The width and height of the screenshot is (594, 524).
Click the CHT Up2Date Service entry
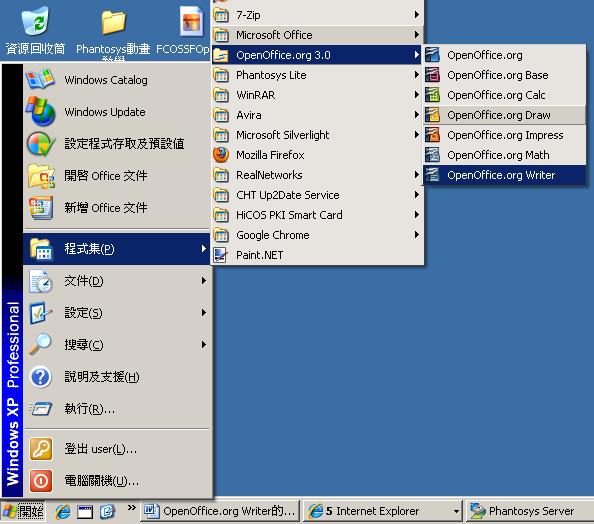click(x=317, y=195)
